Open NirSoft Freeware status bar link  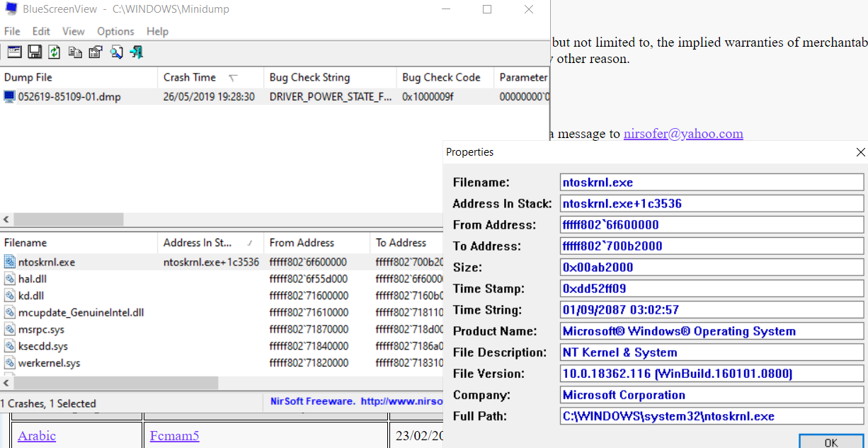[356, 401]
